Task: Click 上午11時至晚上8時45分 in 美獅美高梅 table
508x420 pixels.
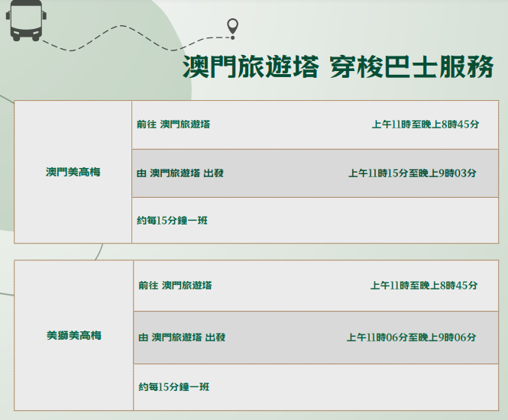Action: click(424, 286)
